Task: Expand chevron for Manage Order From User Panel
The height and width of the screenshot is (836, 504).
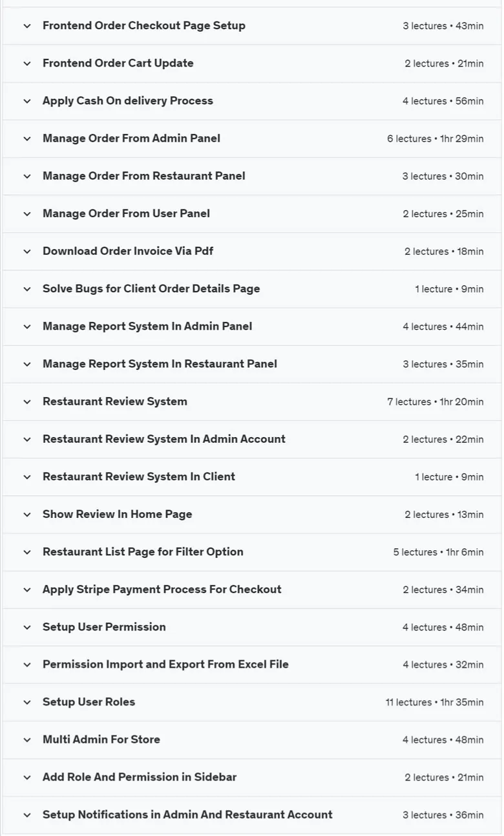Action: pyautogui.click(x=26, y=213)
